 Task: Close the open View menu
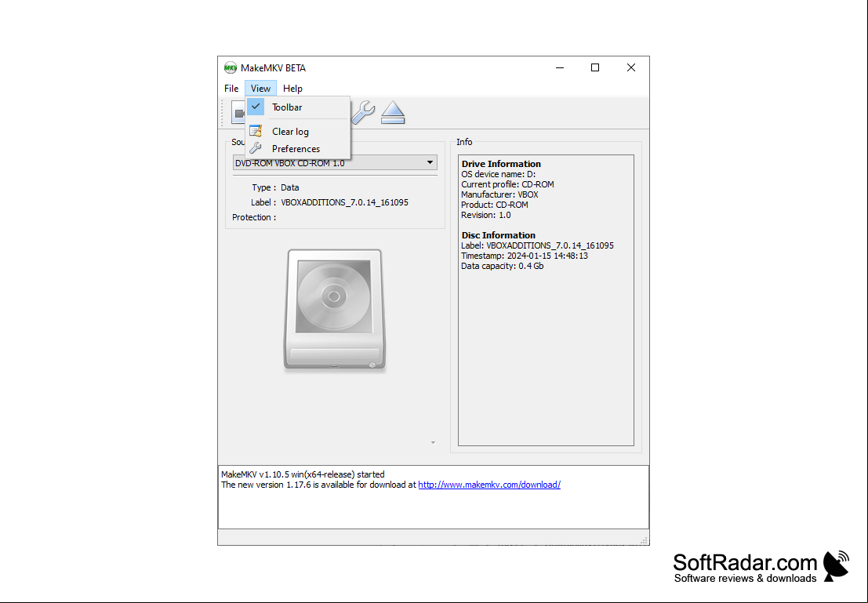click(260, 89)
